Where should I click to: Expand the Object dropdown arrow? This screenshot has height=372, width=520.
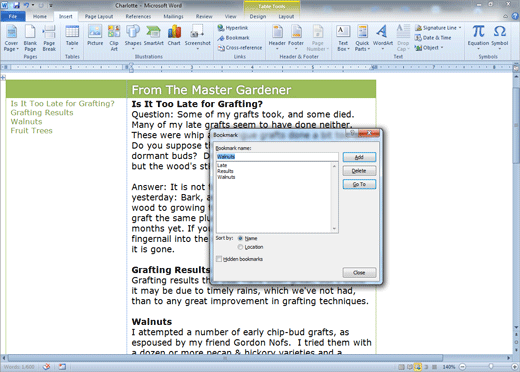442,48
